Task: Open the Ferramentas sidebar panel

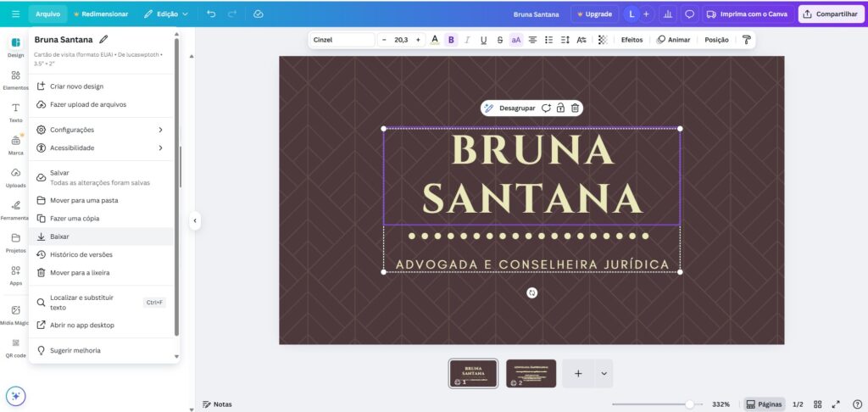Action: point(15,210)
